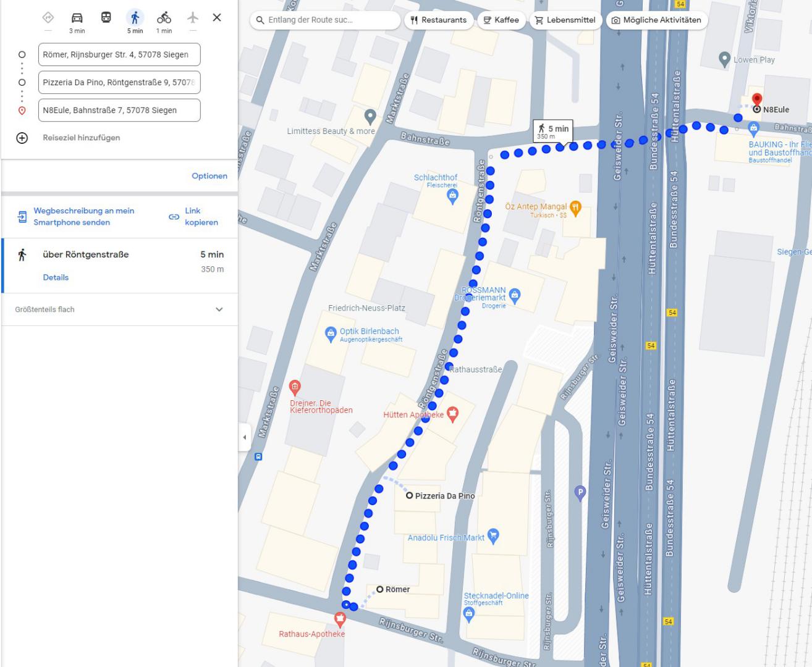Close the directions panel
Image resolution: width=812 pixels, height=667 pixels.
point(217,17)
